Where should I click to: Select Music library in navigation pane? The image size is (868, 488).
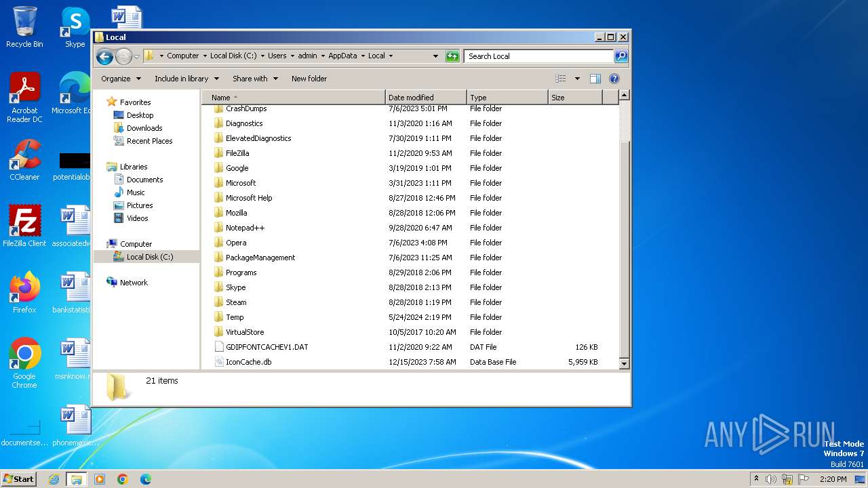point(136,192)
